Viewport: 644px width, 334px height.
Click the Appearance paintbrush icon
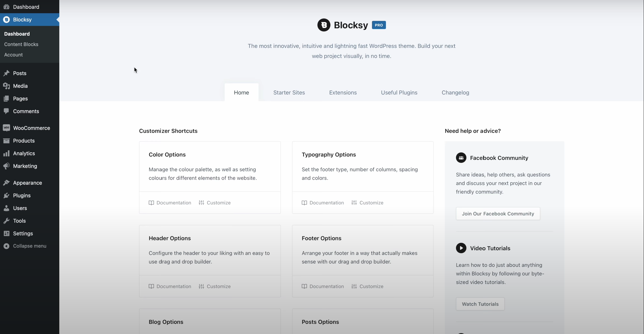pos(6,183)
